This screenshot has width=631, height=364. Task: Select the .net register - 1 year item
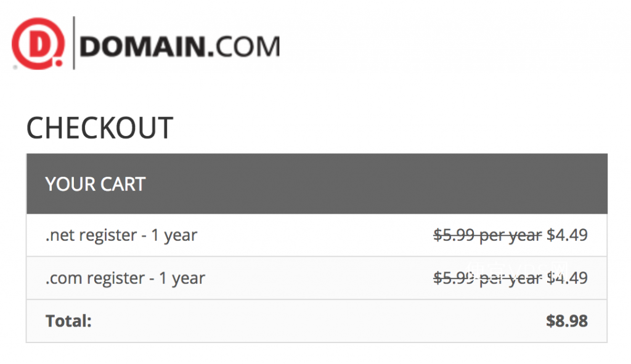pyautogui.click(x=121, y=235)
